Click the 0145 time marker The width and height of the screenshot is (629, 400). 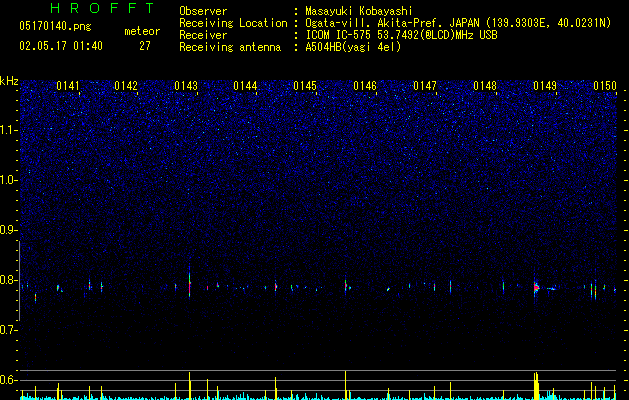pos(305,86)
